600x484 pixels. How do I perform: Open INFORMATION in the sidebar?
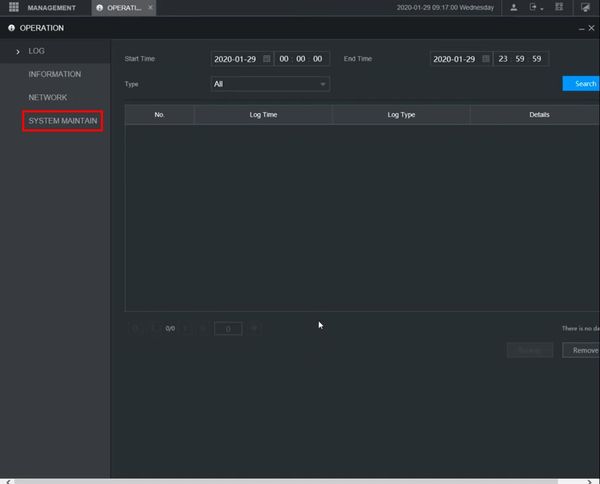click(x=55, y=74)
